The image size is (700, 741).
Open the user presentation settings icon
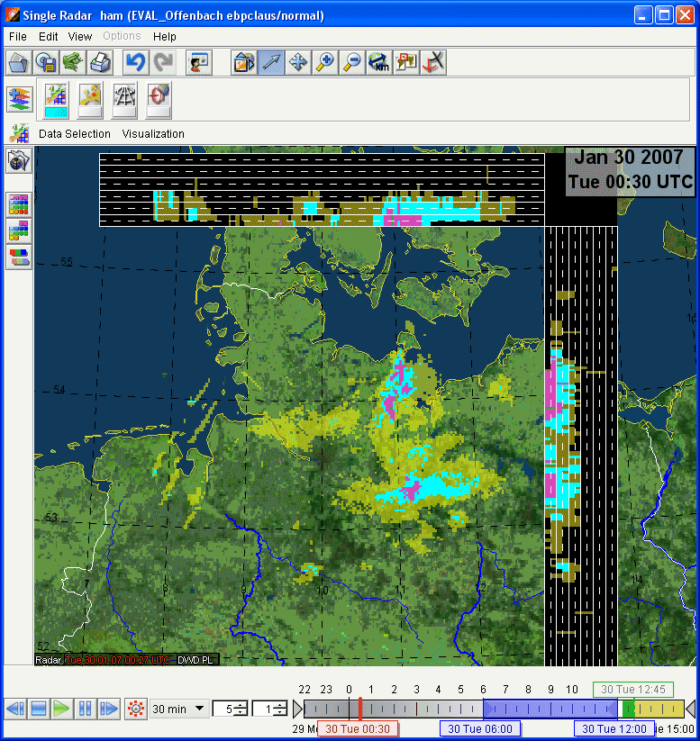(199, 62)
